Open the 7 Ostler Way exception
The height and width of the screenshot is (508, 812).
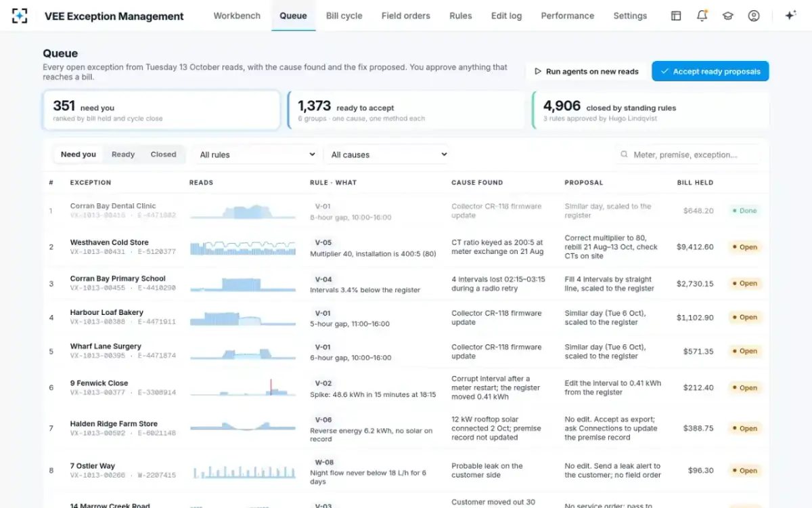pos(93,465)
